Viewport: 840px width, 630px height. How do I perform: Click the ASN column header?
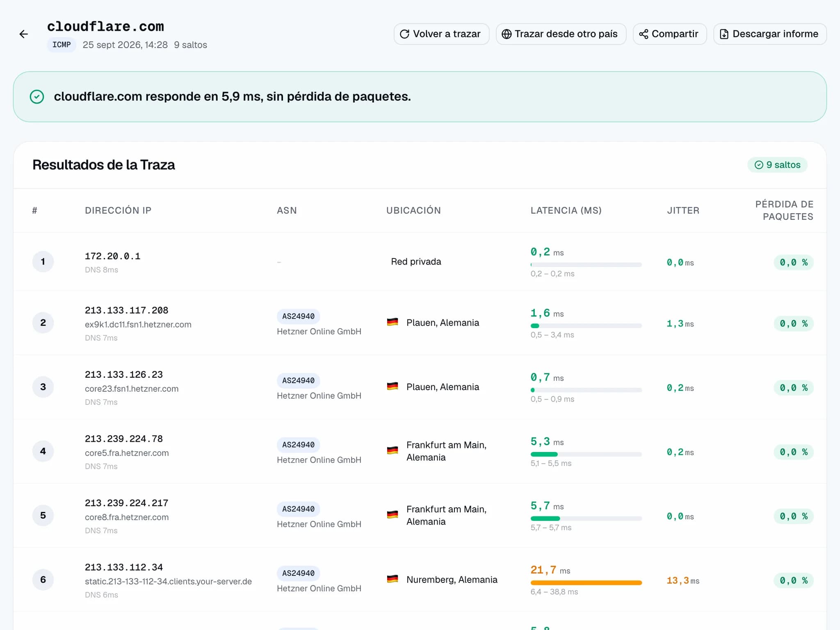pyautogui.click(x=287, y=210)
